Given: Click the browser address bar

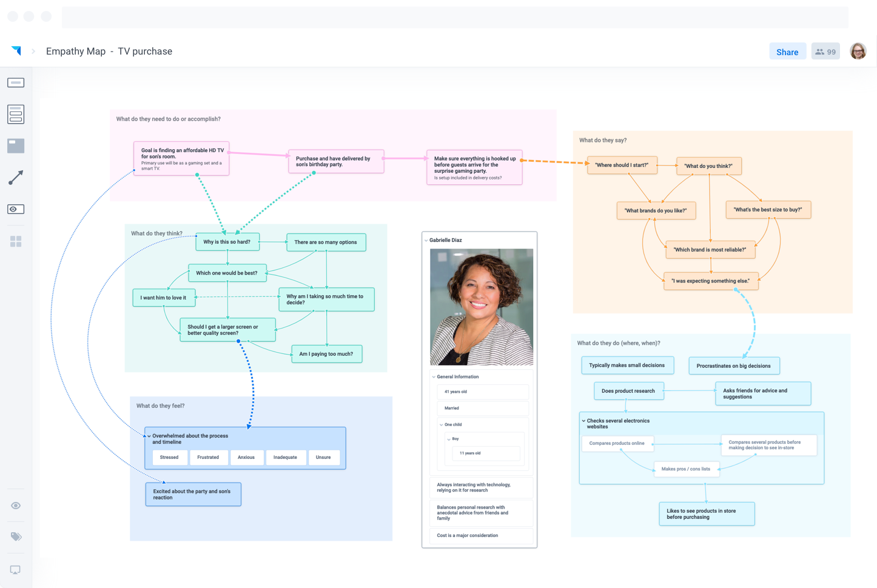Looking at the screenshot, I should [x=455, y=16].
